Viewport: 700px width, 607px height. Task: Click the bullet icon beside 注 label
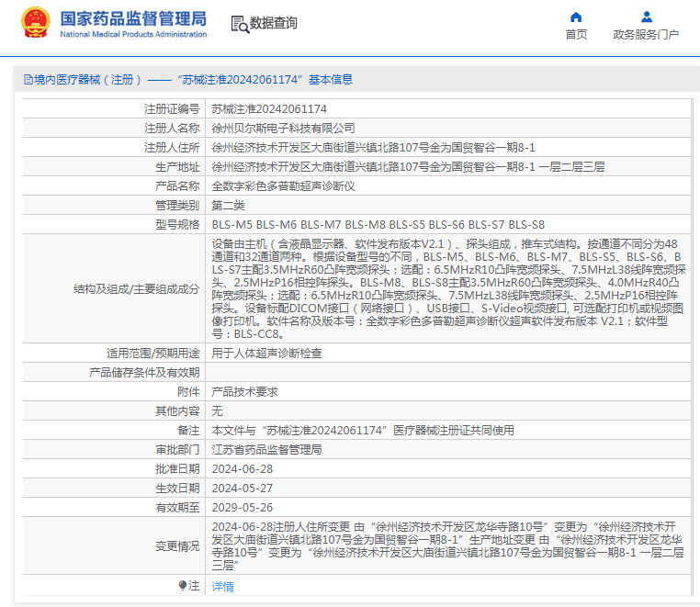pos(183,585)
